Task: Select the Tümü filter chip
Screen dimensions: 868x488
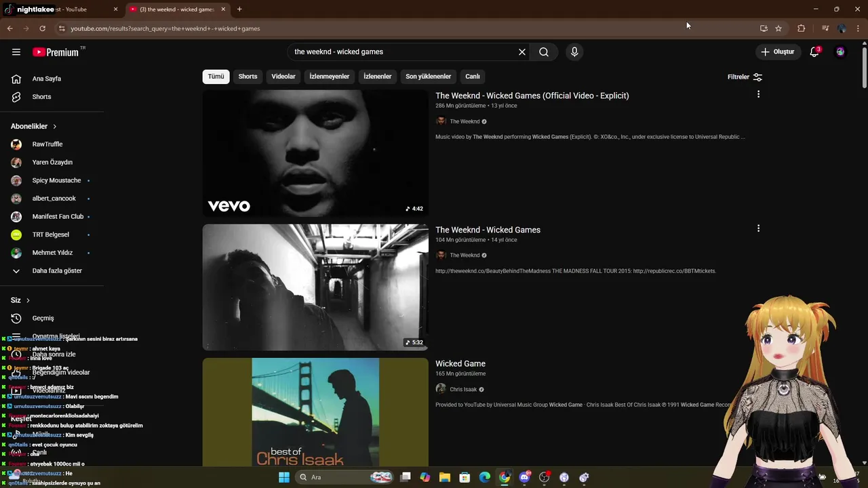Action: tap(216, 77)
